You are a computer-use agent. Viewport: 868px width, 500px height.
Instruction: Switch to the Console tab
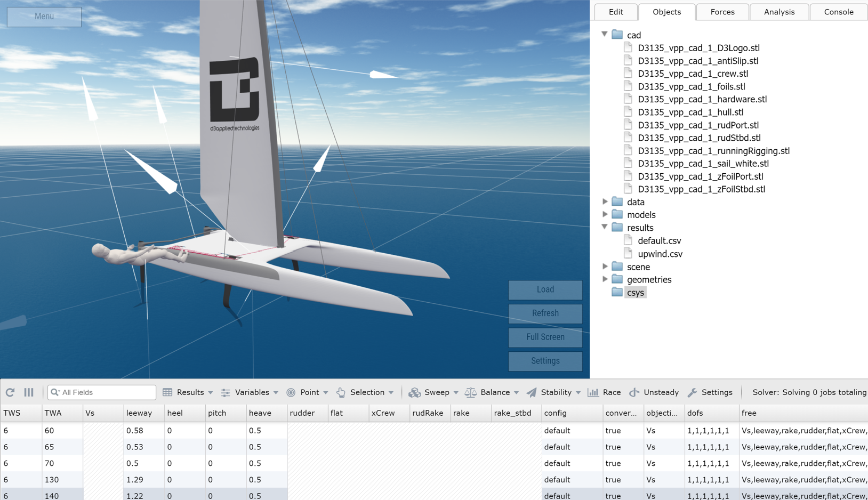pos(839,12)
